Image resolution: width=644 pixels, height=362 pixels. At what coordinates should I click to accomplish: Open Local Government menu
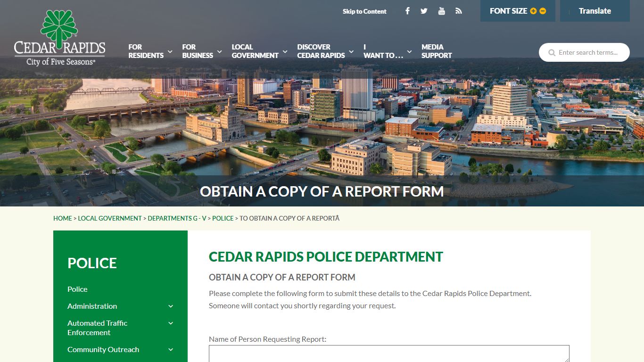255,51
